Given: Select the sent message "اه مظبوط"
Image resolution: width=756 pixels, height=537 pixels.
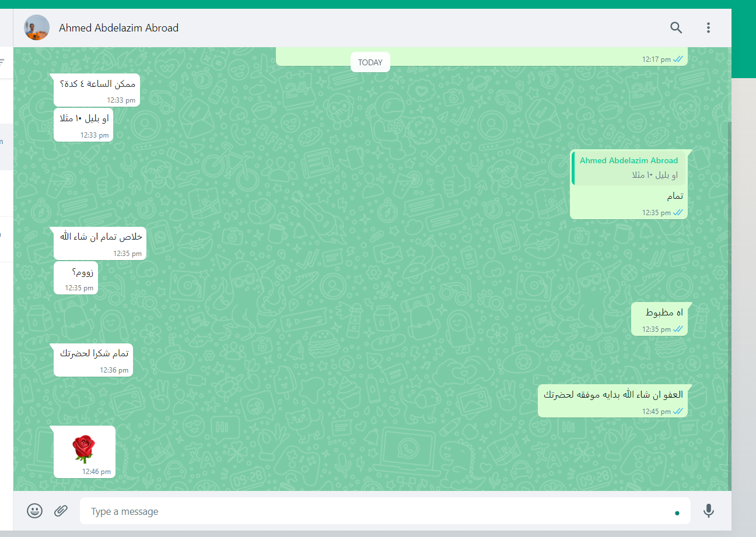Looking at the screenshot, I should pyautogui.click(x=659, y=320).
